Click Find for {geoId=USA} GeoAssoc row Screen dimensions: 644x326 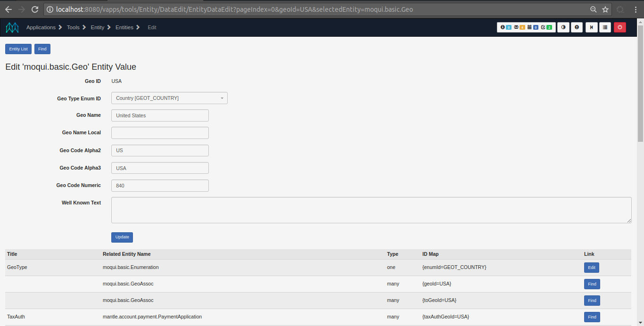click(x=592, y=284)
